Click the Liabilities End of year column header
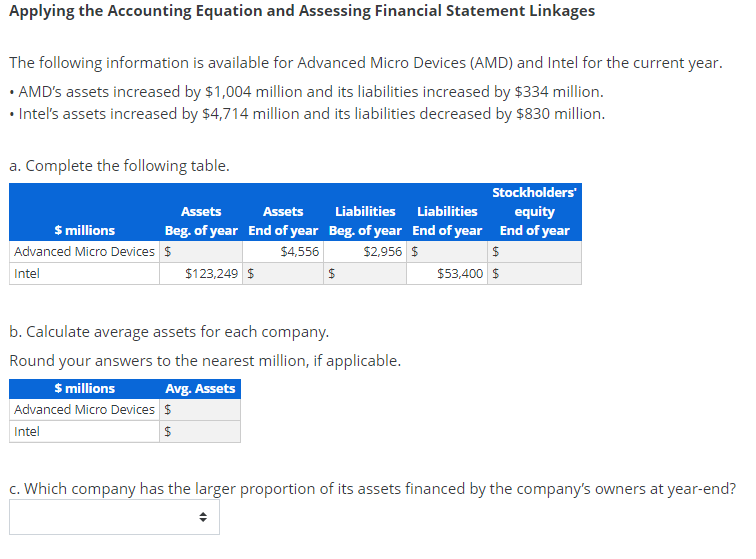This screenshot has height=559, width=756. click(447, 221)
